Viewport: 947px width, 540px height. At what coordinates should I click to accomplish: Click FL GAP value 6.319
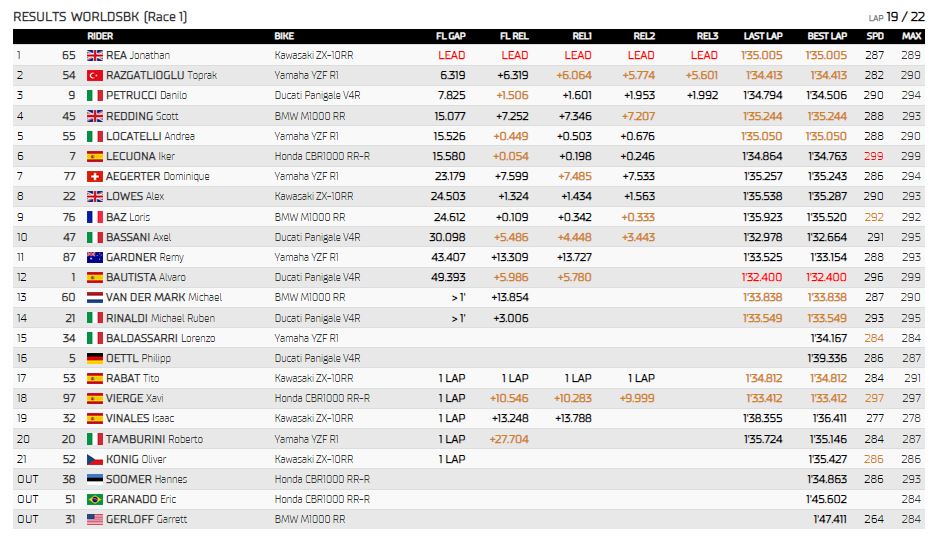452,76
